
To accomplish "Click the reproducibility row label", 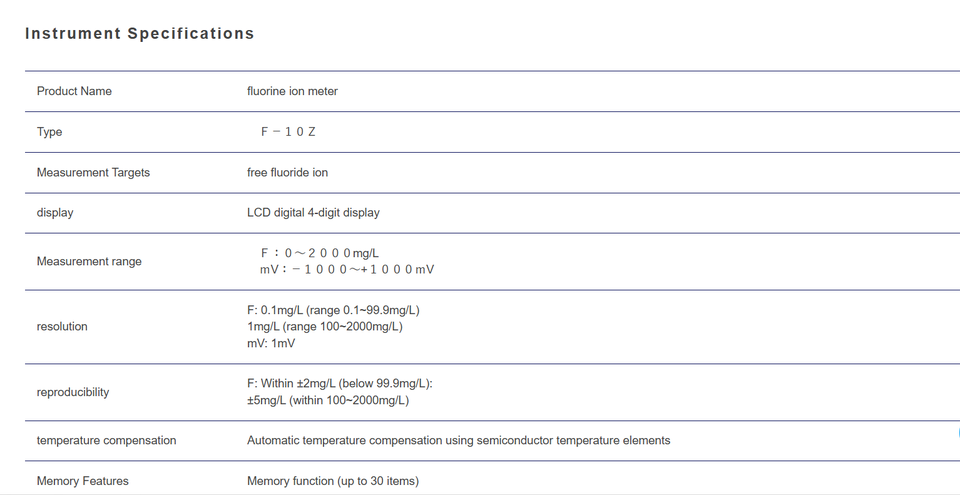I will 73,392.
